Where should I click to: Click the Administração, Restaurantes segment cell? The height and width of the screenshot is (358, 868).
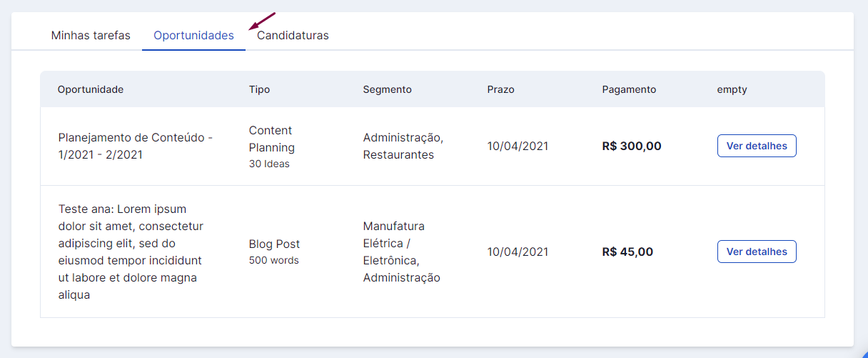point(403,146)
